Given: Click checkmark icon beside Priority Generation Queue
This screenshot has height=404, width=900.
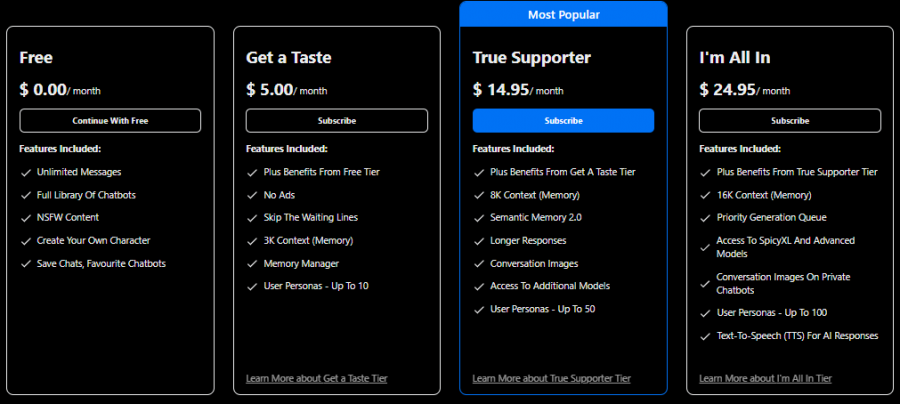Looking at the screenshot, I should (x=705, y=217).
